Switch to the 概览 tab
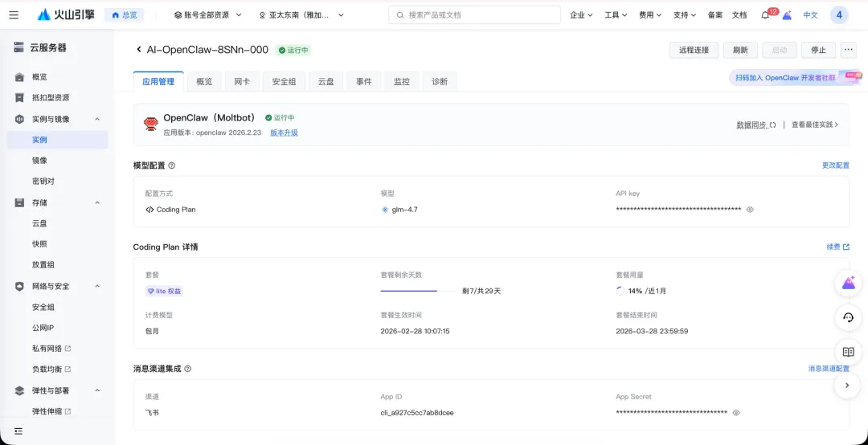 coord(204,81)
